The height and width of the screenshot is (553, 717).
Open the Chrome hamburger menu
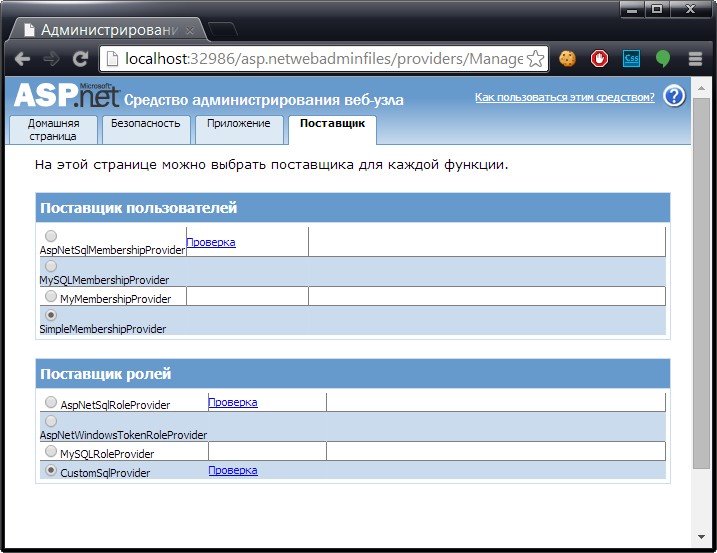[695, 59]
